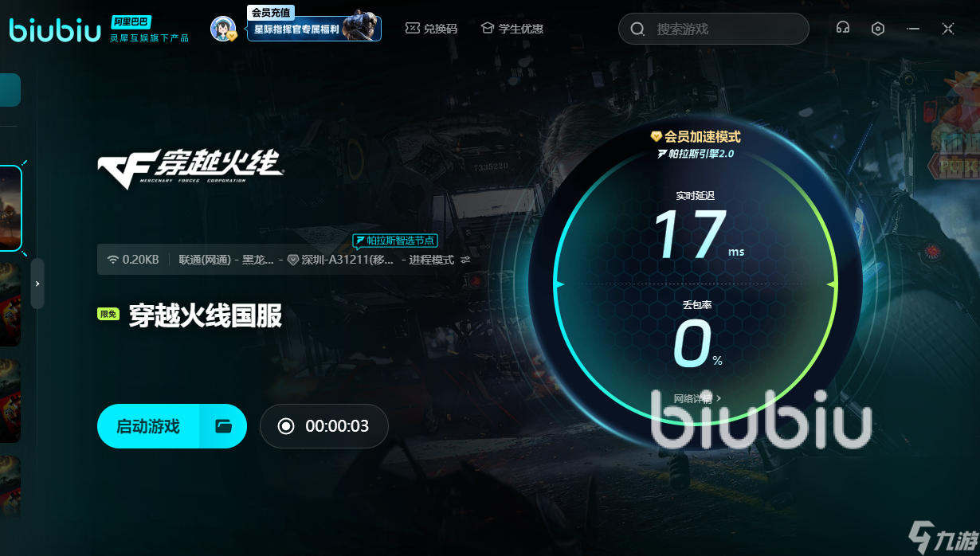Stop acceleration timer 00:00:03 button
The width and height of the screenshot is (980, 556).
[324, 426]
